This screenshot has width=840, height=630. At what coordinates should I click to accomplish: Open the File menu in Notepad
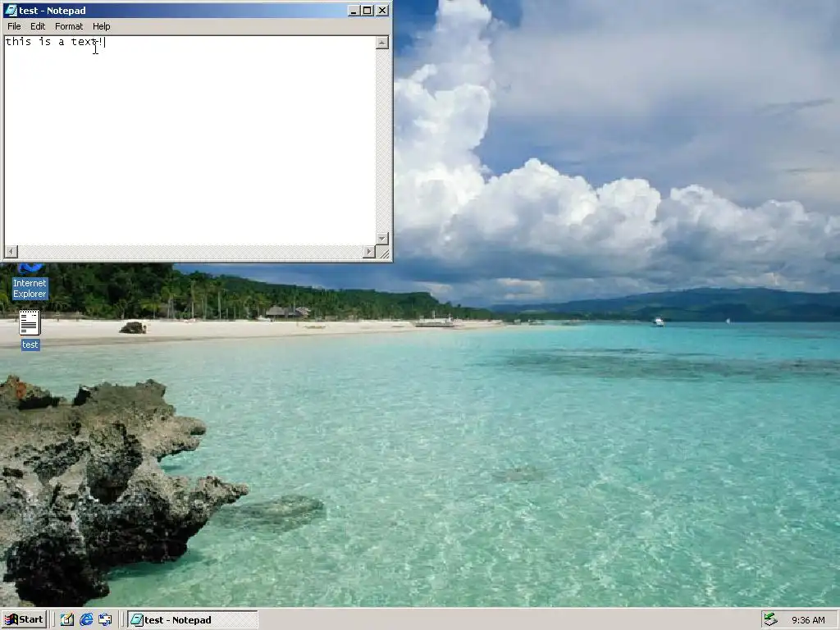click(x=14, y=26)
